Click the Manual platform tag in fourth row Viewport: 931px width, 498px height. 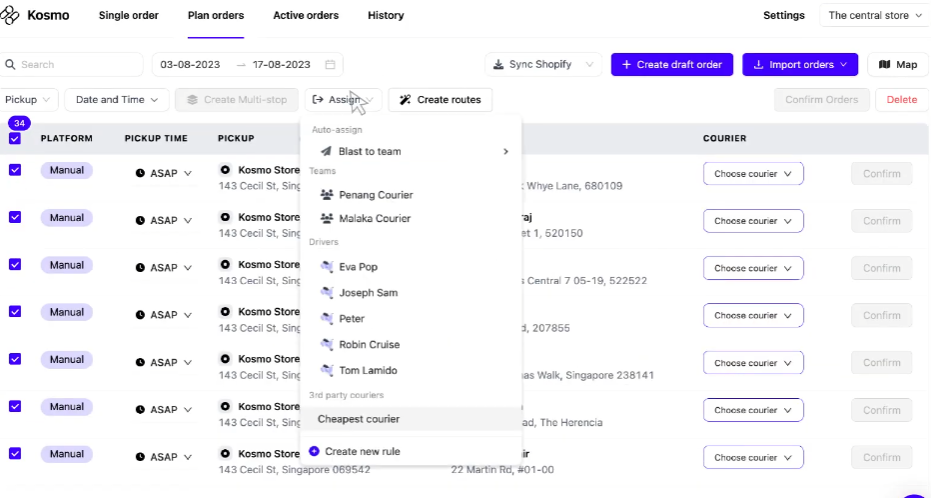pyautogui.click(x=66, y=312)
